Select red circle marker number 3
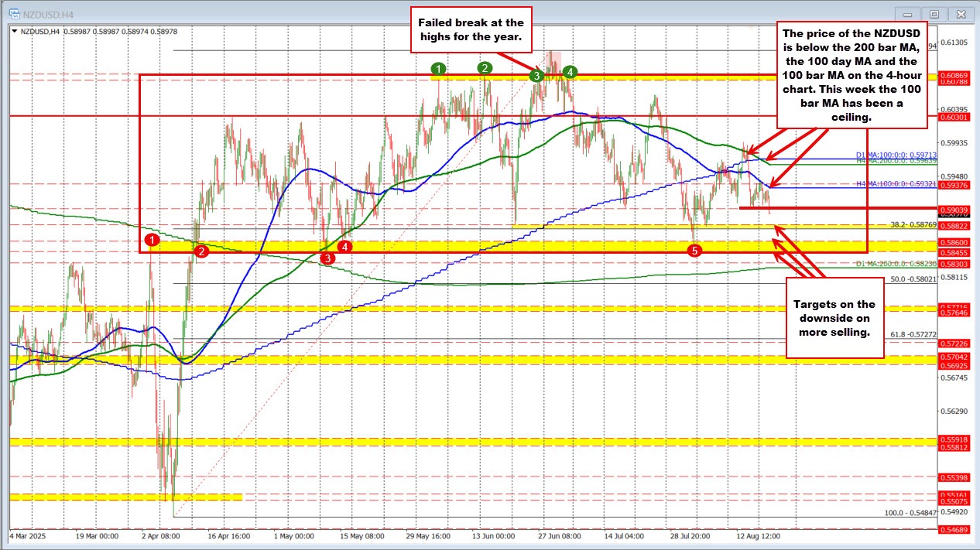This screenshot has height=550, width=980. click(x=327, y=258)
